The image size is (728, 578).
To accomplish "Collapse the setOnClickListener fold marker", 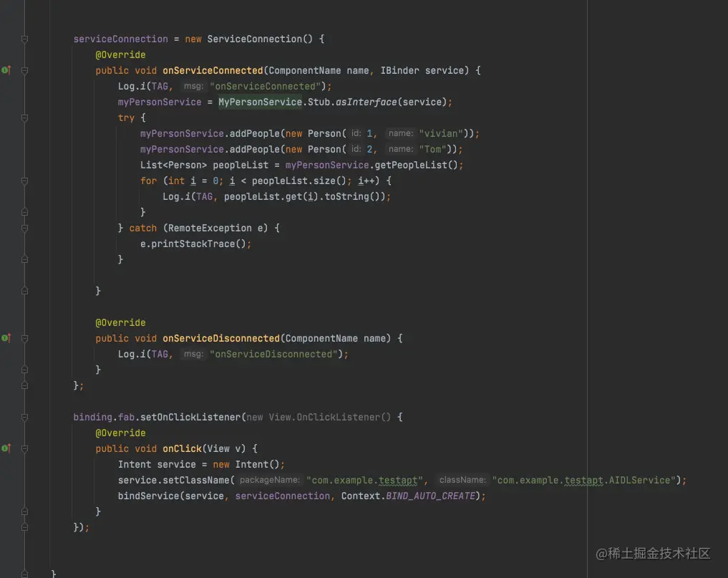I will (24, 418).
